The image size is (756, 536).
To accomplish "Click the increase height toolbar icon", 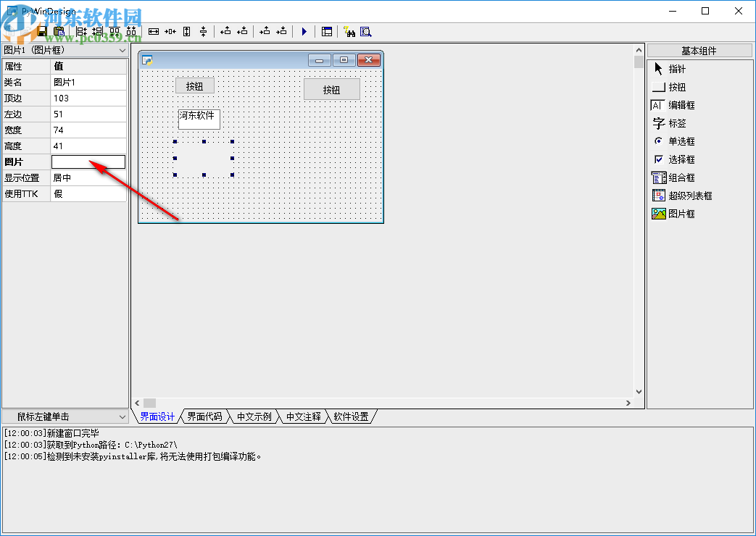I will point(186,31).
